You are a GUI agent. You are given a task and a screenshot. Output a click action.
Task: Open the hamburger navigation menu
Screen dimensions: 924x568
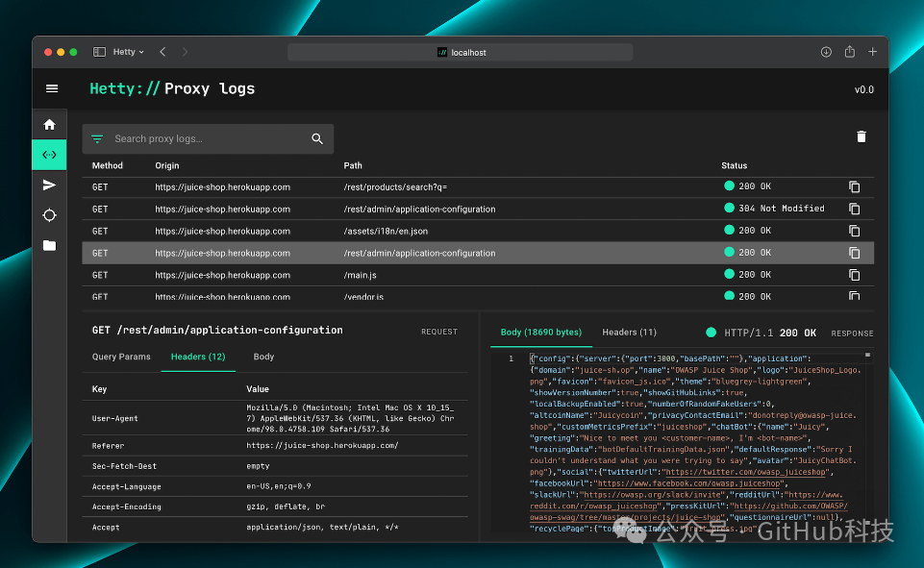52,88
